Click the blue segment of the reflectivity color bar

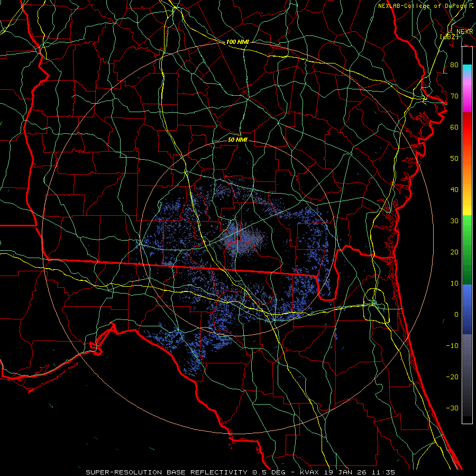467,309
